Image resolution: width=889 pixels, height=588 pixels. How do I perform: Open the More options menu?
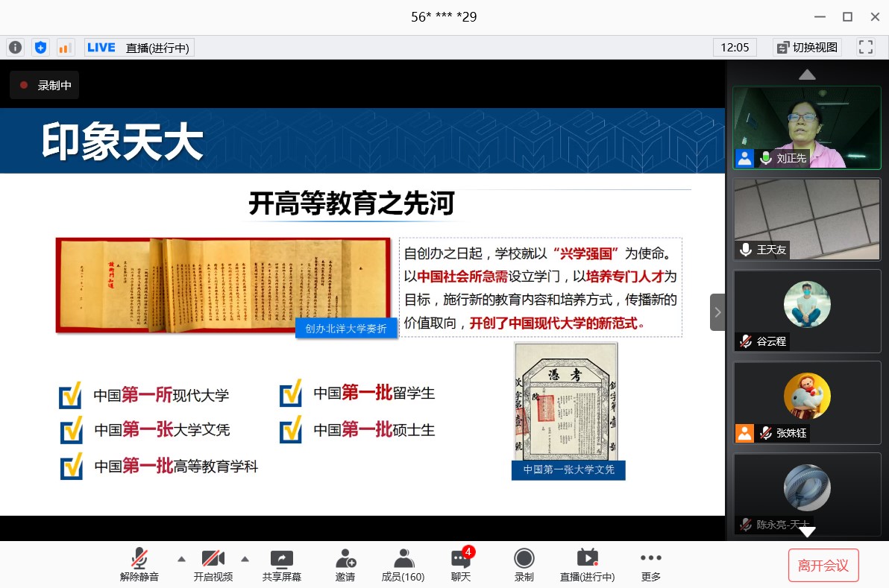650,565
